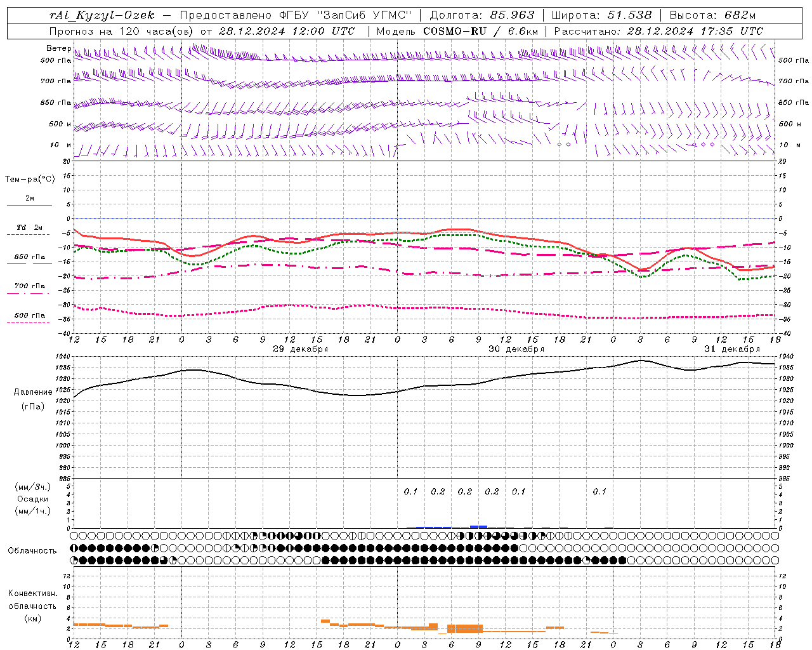Click the 850 гПа temperature legend label
This screenshot has width=812, height=650.
29,257
